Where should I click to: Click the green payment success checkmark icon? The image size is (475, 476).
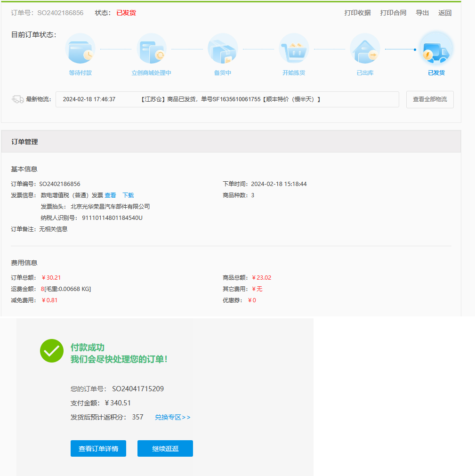[x=52, y=351]
